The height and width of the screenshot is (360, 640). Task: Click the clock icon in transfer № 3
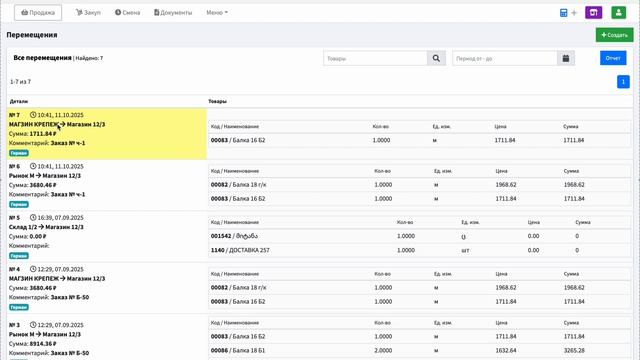[x=33, y=325]
